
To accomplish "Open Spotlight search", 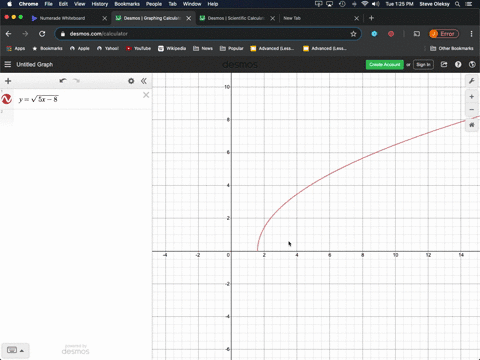I will tap(457, 4).
